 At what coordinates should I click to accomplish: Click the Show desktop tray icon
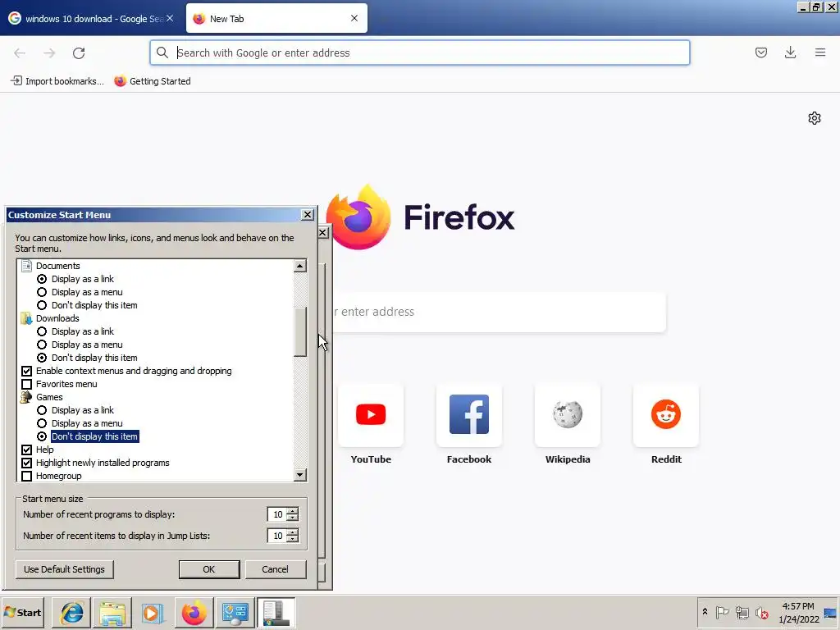click(830, 612)
